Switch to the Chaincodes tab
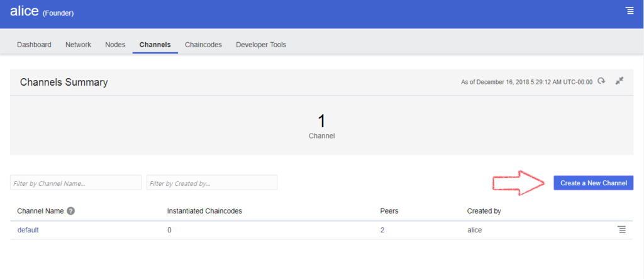Viewport: 644px width, 279px height. pyautogui.click(x=203, y=45)
